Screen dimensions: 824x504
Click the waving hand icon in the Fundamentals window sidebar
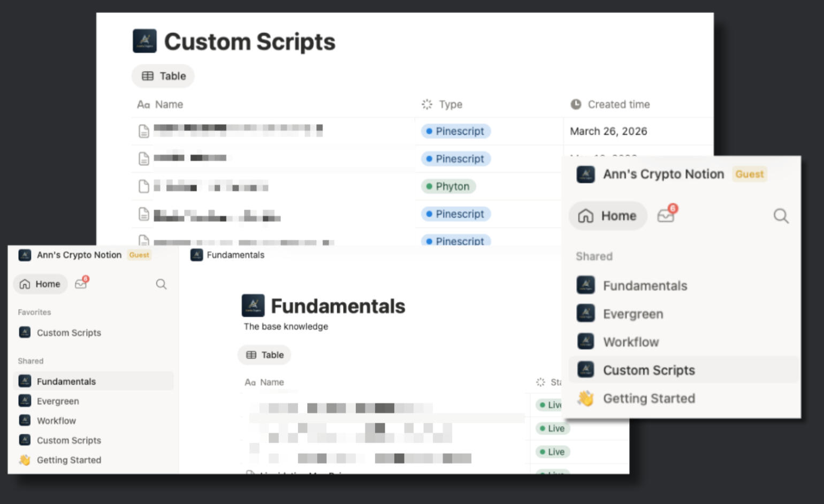pyautogui.click(x=25, y=460)
